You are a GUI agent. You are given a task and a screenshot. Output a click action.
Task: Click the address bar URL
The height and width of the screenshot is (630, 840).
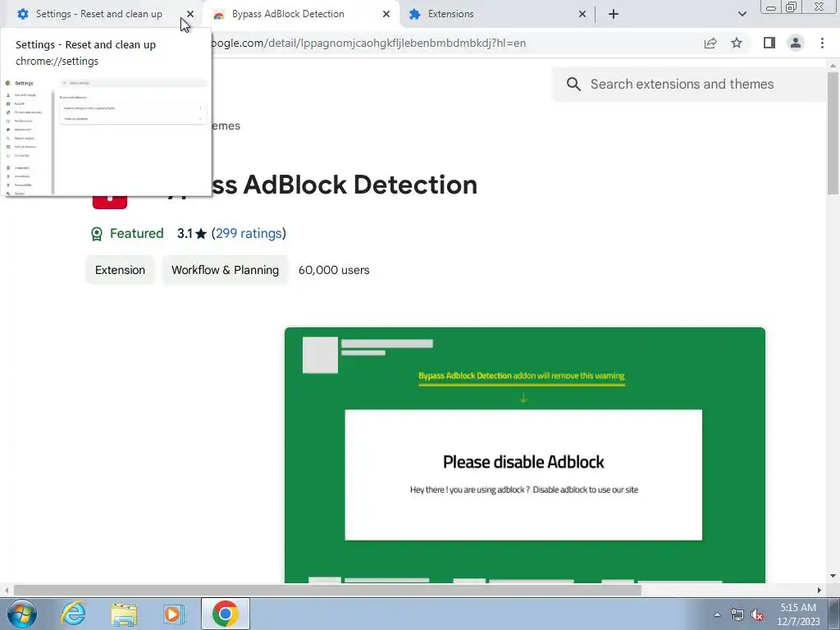368,43
